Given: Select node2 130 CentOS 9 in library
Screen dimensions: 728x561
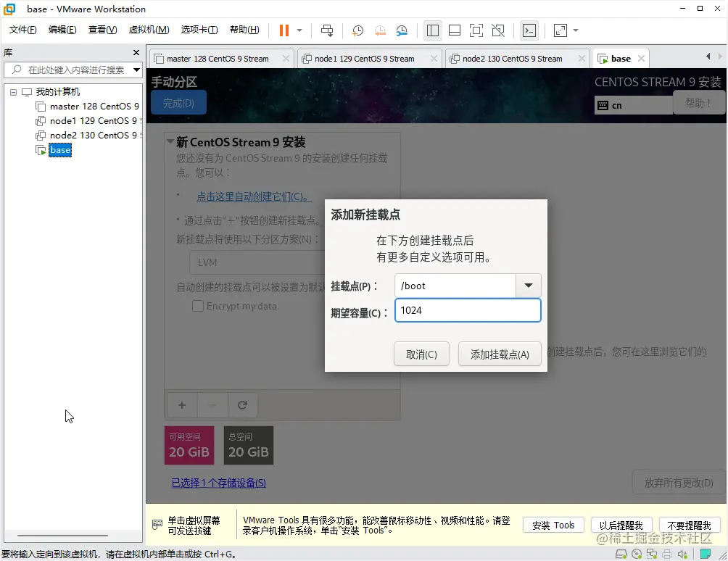Looking at the screenshot, I should tap(87, 135).
